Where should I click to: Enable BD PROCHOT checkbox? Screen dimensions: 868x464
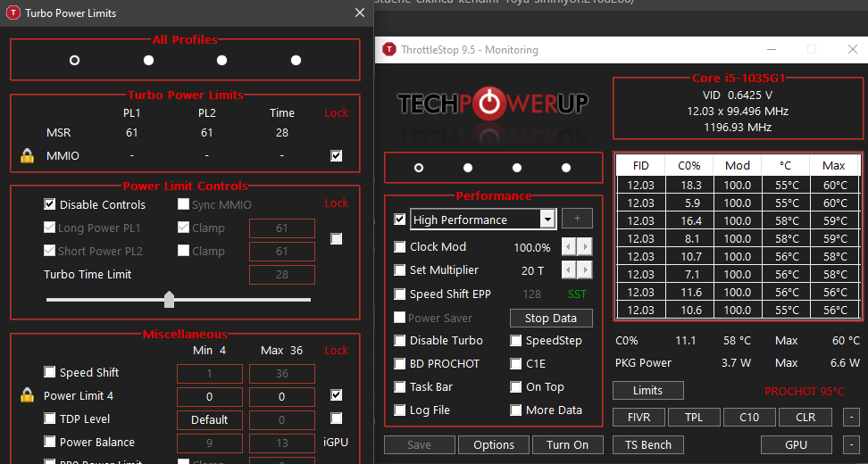[x=400, y=364]
